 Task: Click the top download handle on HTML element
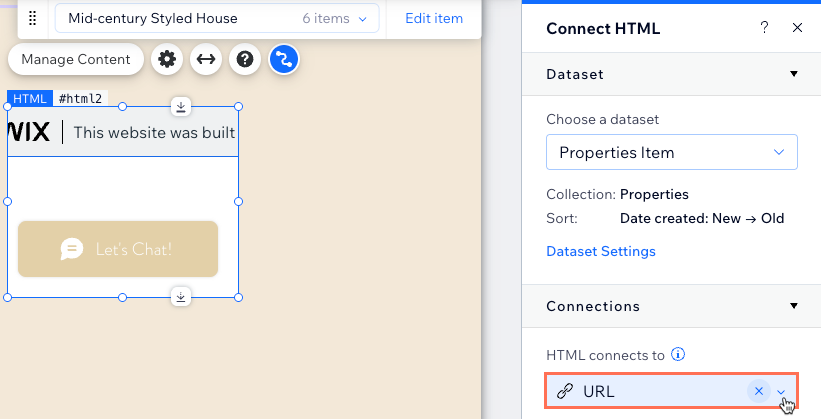(x=181, y=107)
